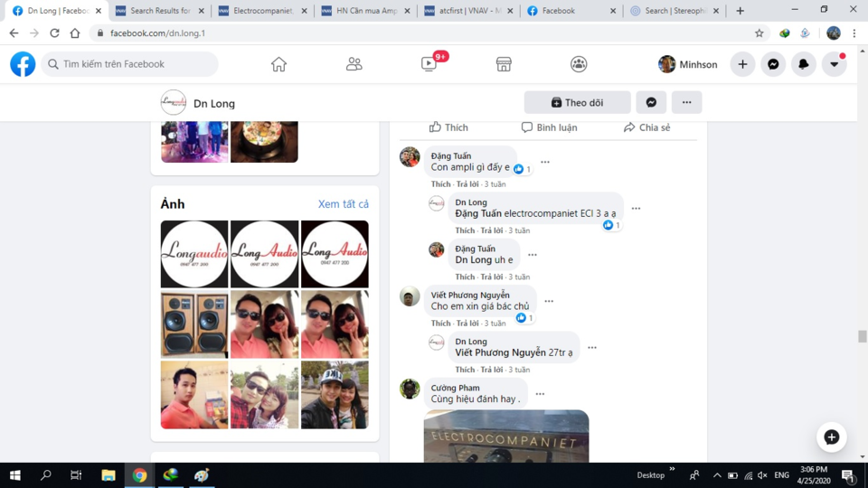Open the Marketplace storefront icon

coord(504,64)
